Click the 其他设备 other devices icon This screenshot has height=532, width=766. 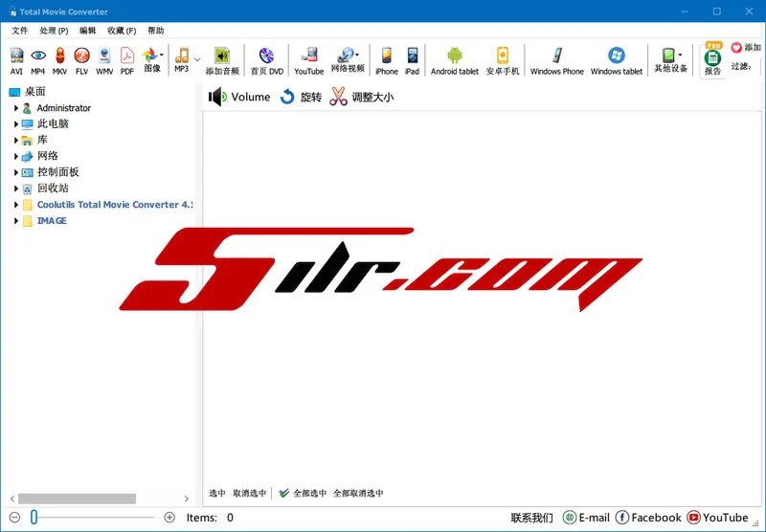tap(671, 59)
